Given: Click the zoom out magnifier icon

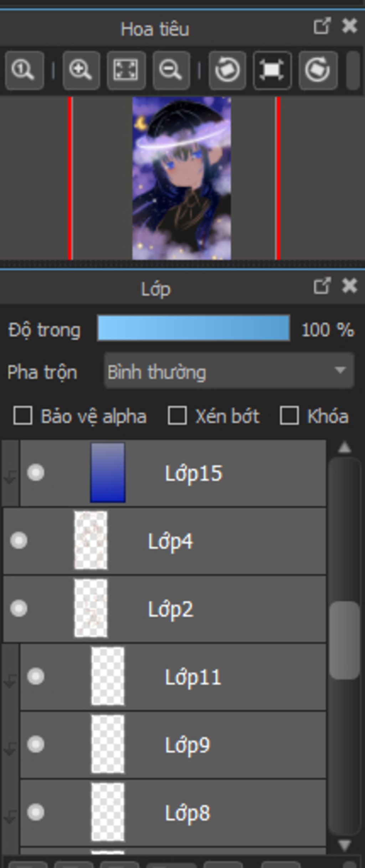Looking at the screenshot, I should [171, 70].
